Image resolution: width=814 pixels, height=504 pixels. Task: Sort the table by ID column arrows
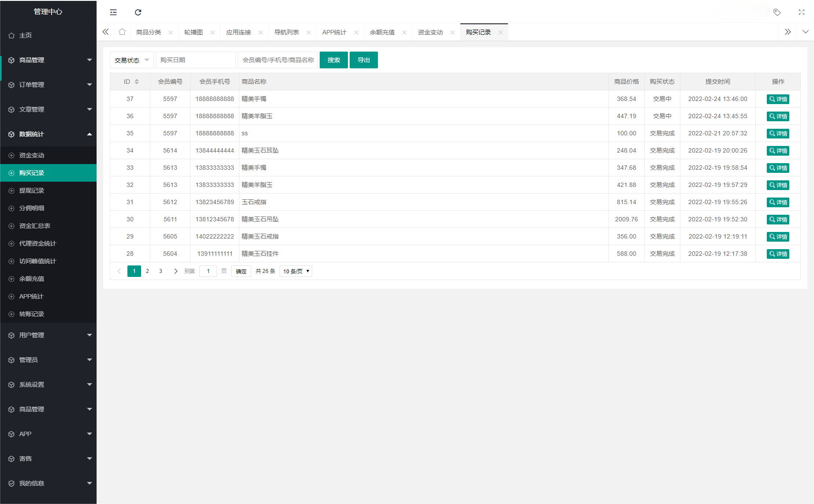[137, 82]
